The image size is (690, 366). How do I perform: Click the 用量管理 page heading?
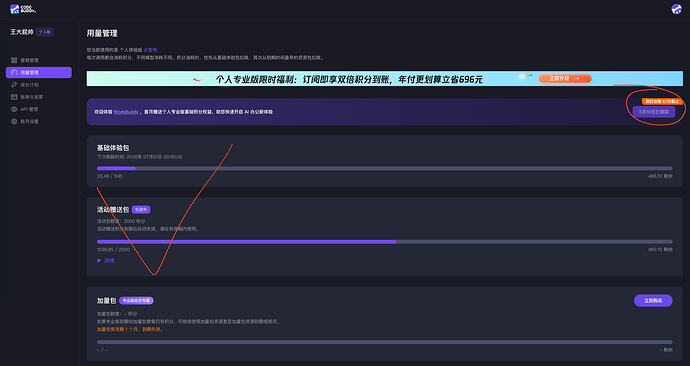pos(102,33)
